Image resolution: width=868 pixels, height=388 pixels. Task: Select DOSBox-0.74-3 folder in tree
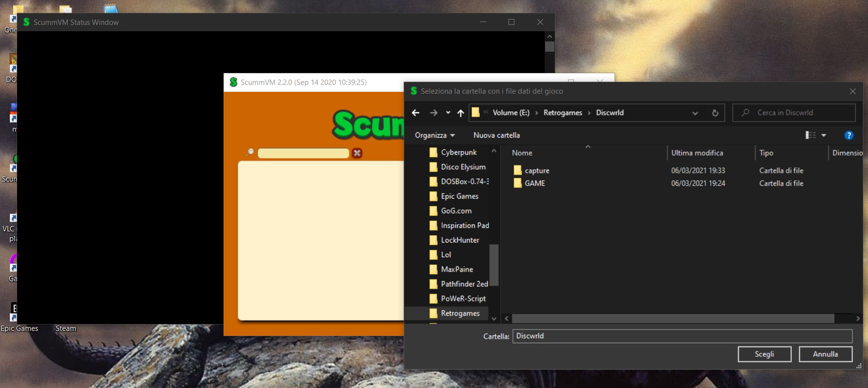tap(459, 182)
